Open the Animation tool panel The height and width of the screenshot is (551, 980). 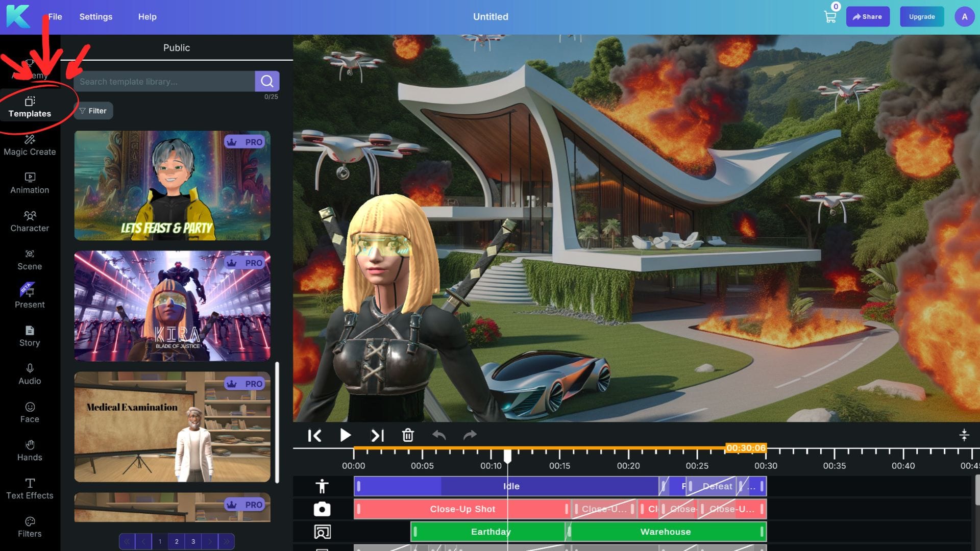30,183
